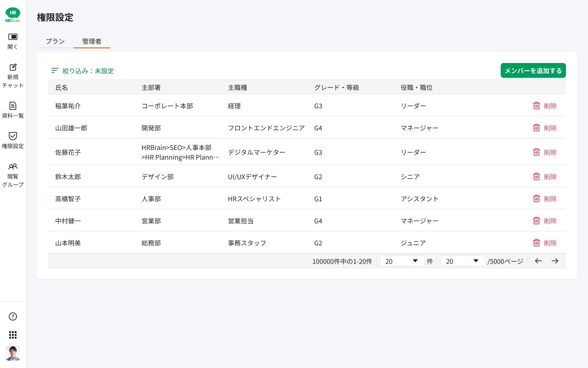Switch to the プラン tab
Screen dimensions: 588x368
pyautogui.click(x=55, y=41)
